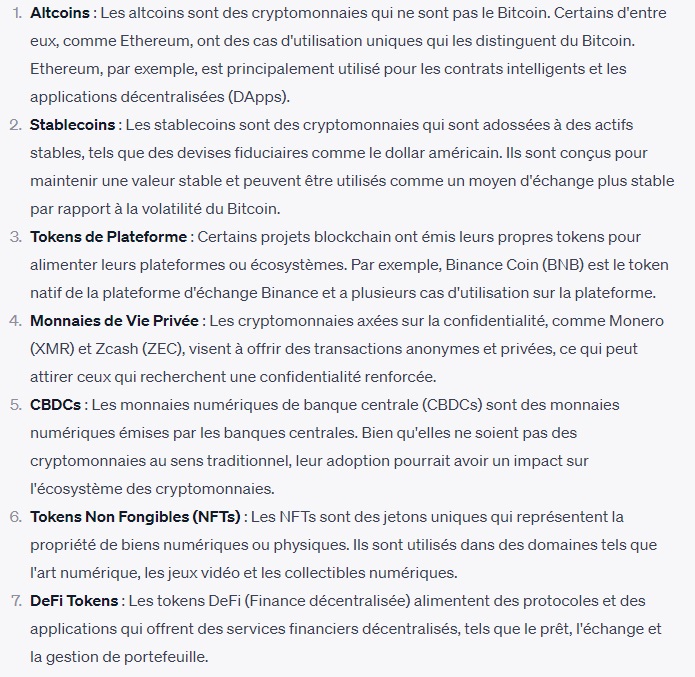
Task: Click the text '(DApps)' in item one
Action: [258, 97]
